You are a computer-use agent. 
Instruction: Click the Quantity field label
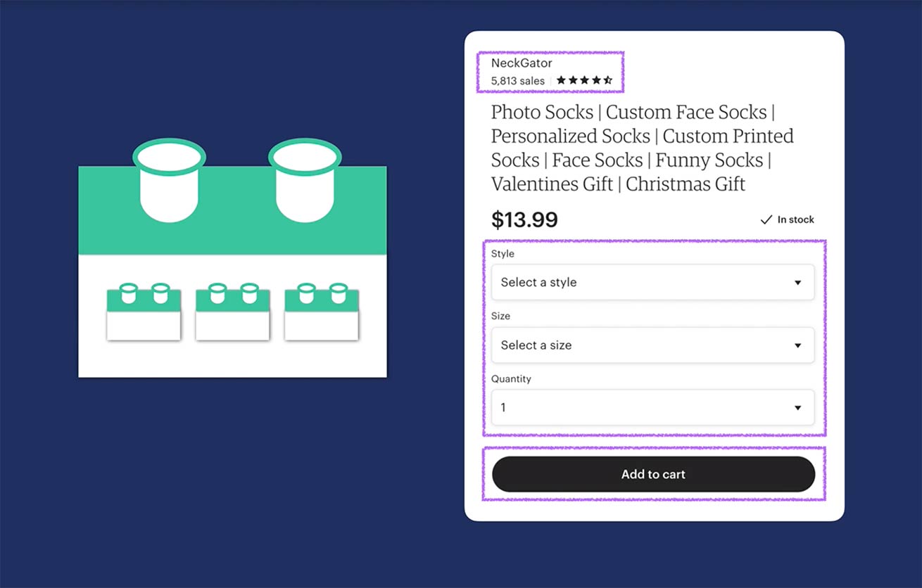click(511, 378)
